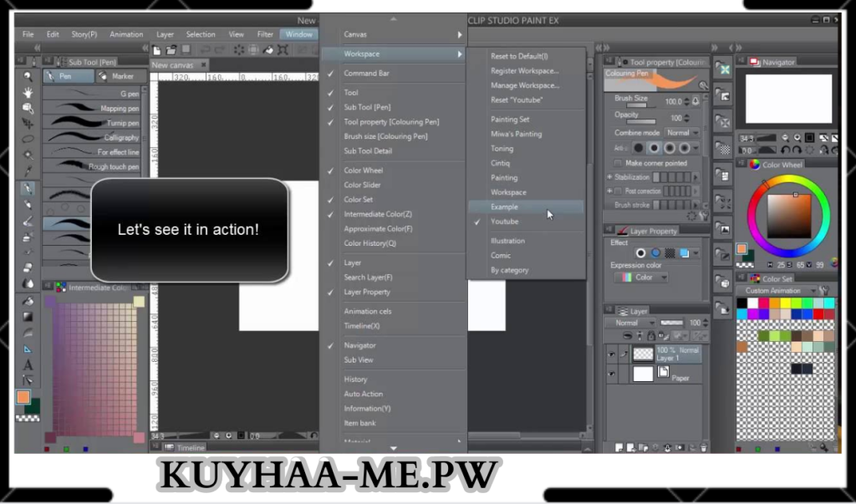Open Layer Property effect dropdown arrow
Screen dimensions: 856x504
pyautogui.click(x=695, y=253)
